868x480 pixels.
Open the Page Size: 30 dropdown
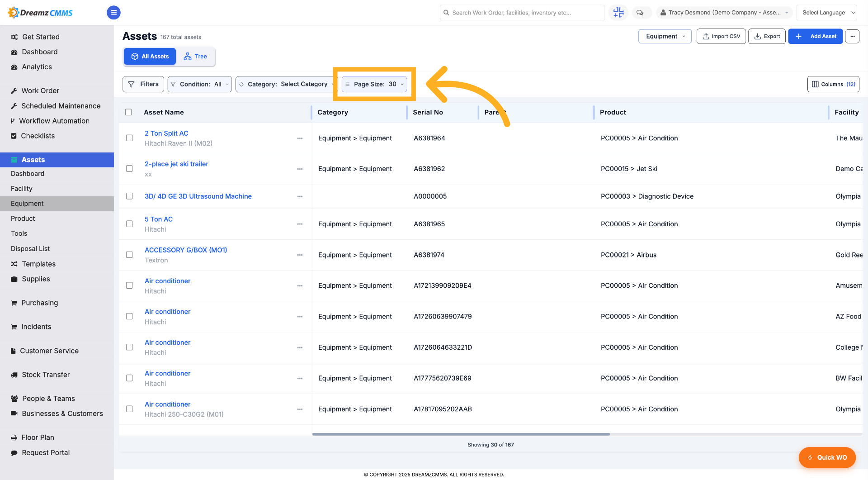(374, 84)
